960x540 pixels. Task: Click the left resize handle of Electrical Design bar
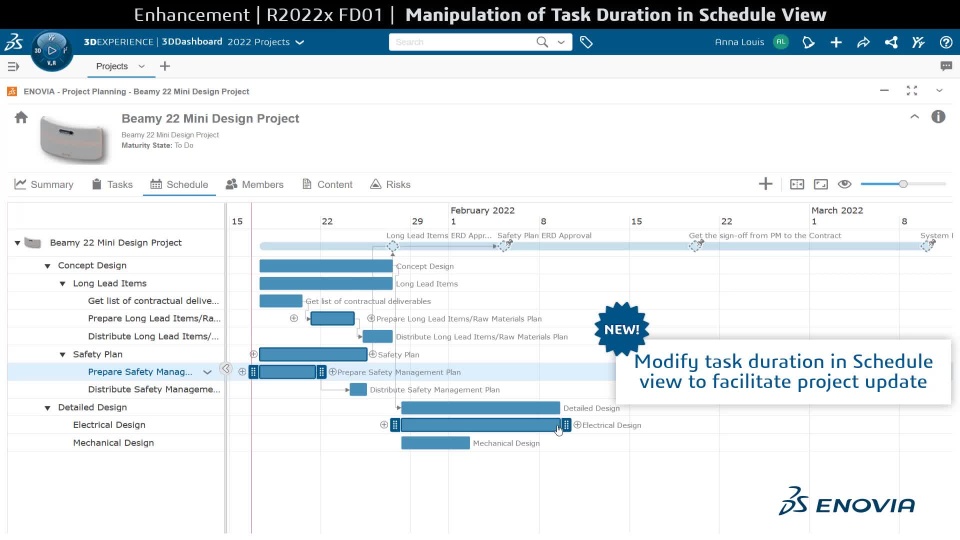[395, 425]
